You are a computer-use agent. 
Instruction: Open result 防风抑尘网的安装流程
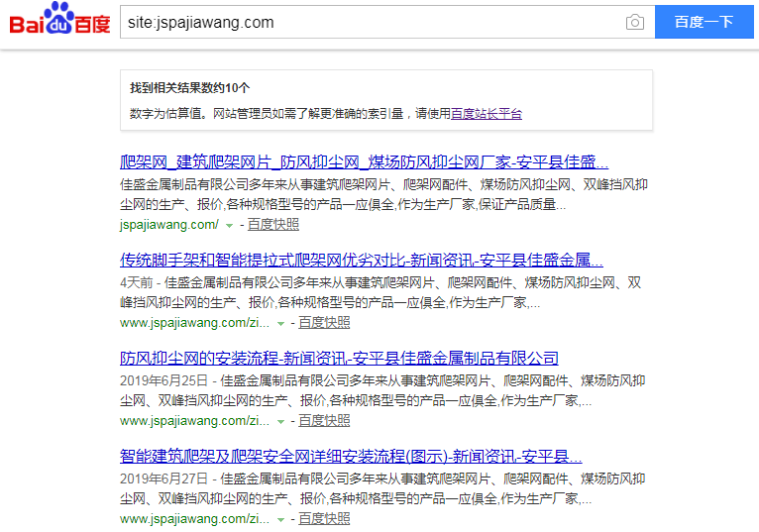[x=339, y=359]
